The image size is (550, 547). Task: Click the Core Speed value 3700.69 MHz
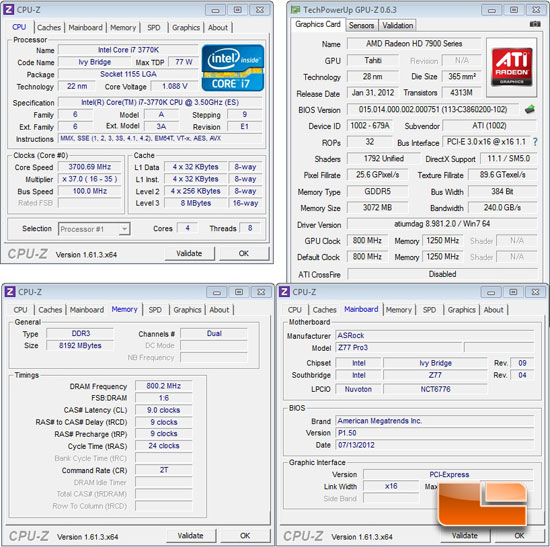[x=90, y=167]
